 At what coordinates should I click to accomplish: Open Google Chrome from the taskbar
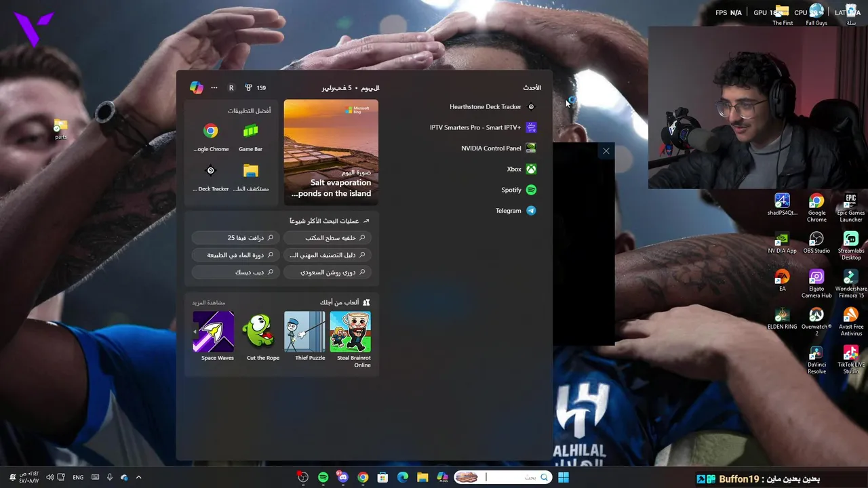363,478
